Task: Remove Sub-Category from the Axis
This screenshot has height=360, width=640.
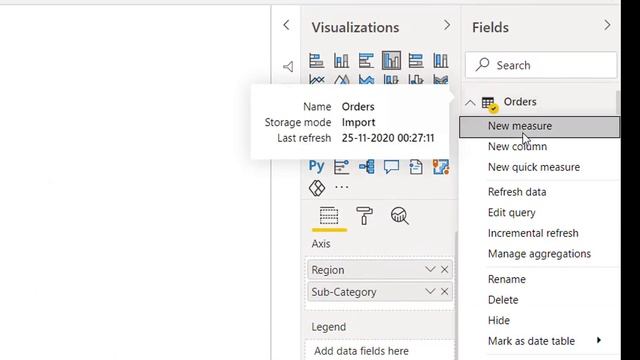Action: [444, 292]
